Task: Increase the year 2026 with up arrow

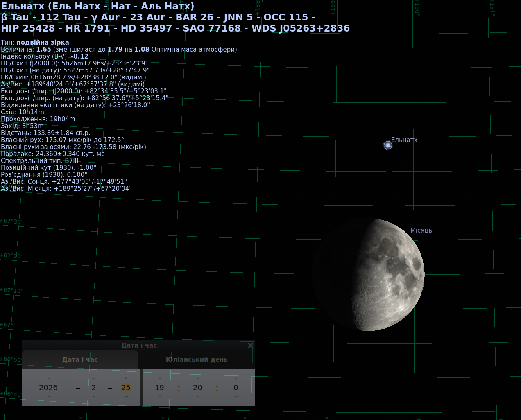Action: click(49, 379)
